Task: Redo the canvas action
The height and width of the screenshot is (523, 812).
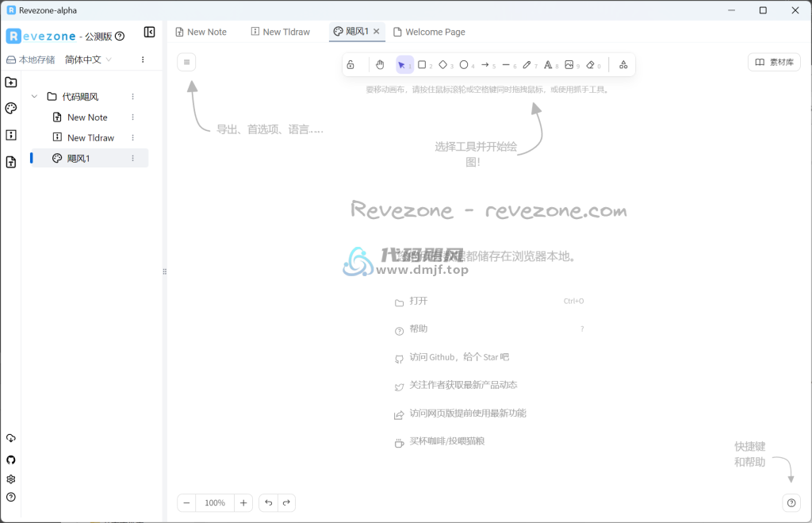Action: tap(286, 503)
